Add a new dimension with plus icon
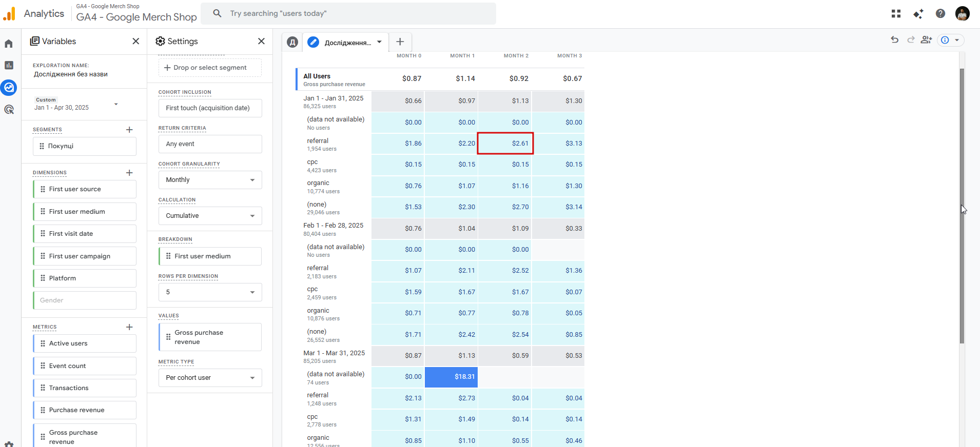980x447 pixels. click(129, 173)
